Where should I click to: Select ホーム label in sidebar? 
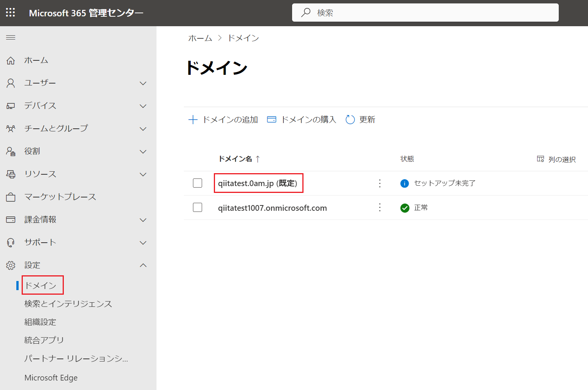click(36, 60)
